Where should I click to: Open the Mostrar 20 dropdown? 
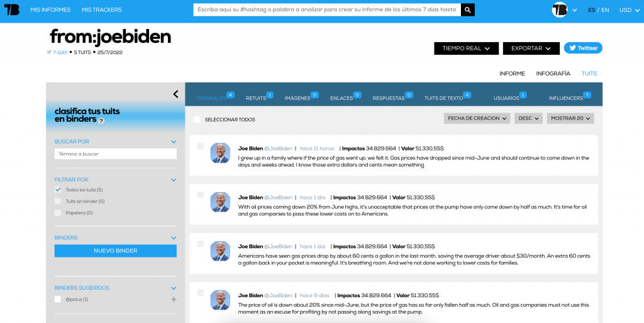[x=571, y=118]
